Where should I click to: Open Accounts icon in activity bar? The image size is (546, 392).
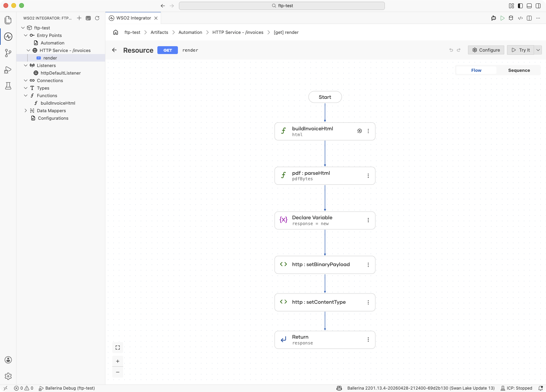[8, 360]
